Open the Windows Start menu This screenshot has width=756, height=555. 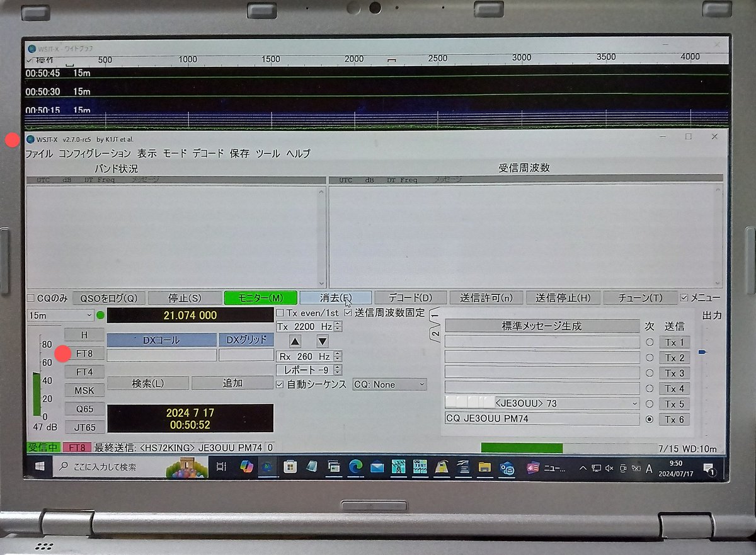[x=39, y=467]
